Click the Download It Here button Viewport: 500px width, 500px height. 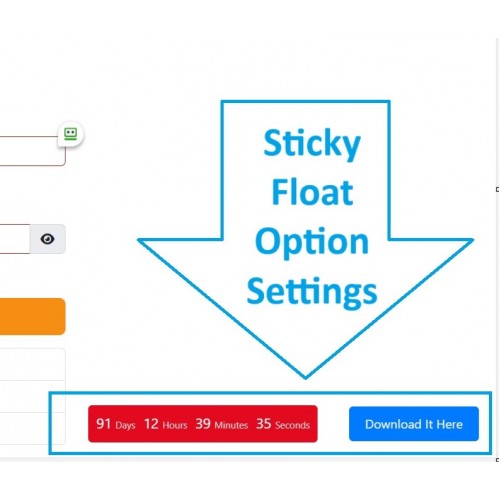414,424
